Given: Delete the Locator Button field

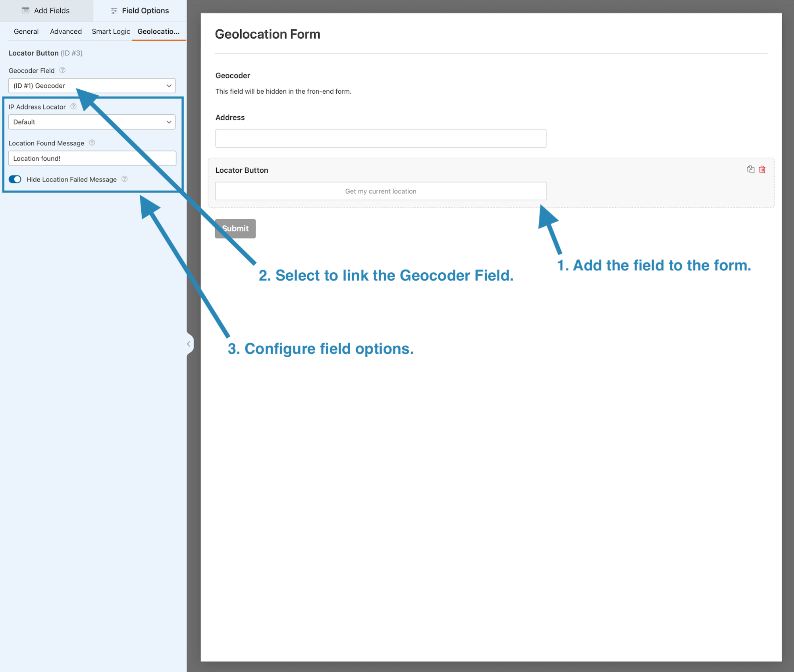Looking at the screenshot, I should 762,169.
